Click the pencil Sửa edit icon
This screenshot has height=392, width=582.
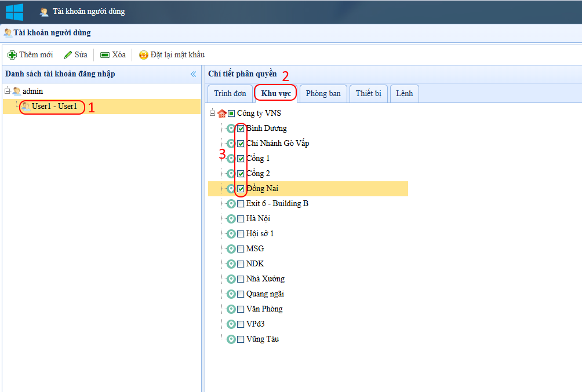68,55
